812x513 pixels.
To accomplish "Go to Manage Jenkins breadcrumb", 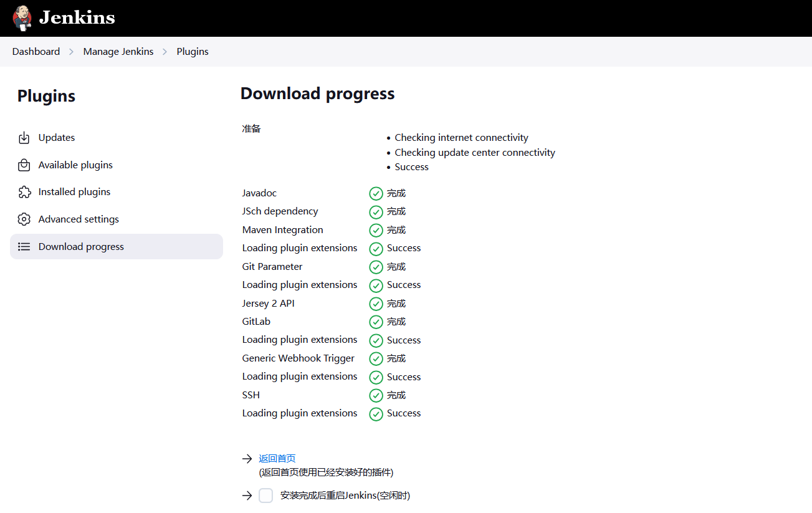I will point(118,52).
